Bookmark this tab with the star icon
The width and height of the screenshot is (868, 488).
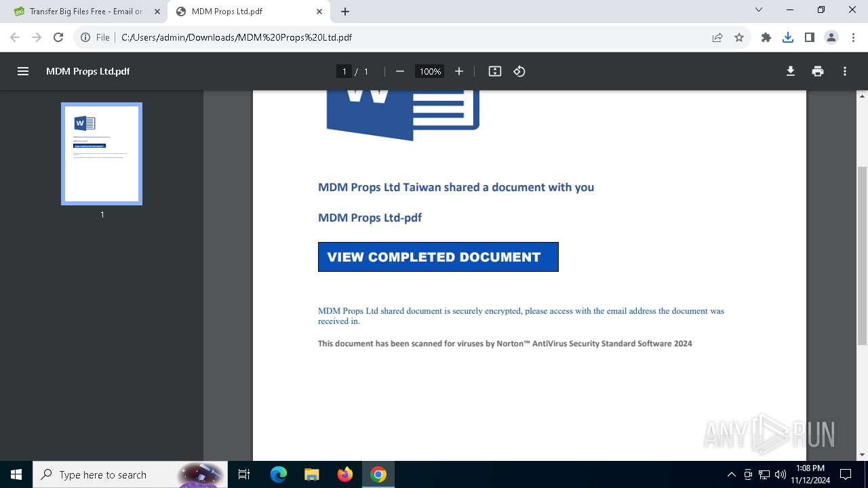(x=739, y=37)
